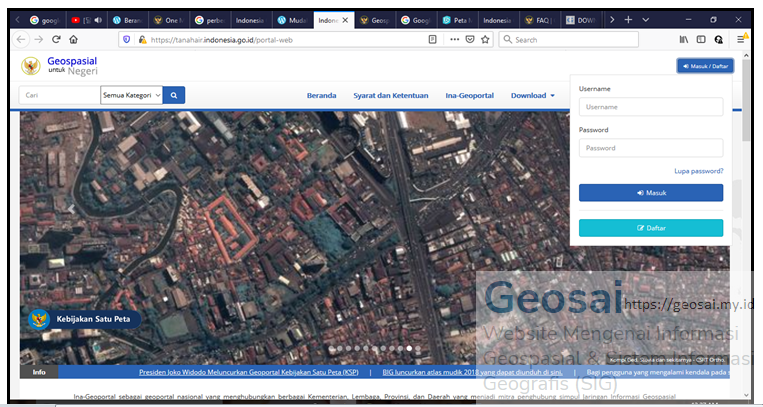The height and width of the screenshot is (407, 763).
Task: Switch to the perbe Google search tab
Action: 210,20
